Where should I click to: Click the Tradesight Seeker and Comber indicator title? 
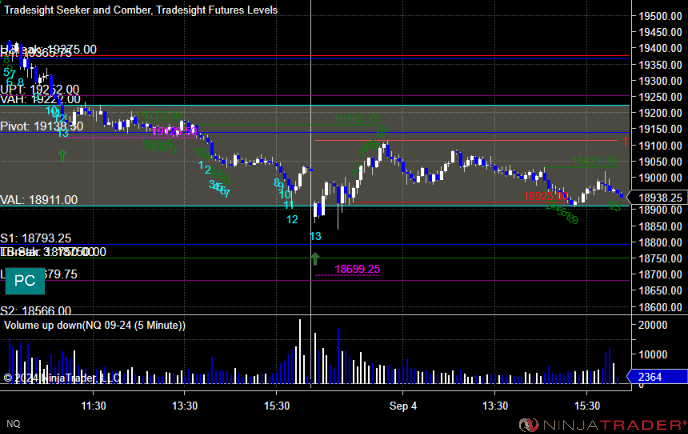coord(140,10)
